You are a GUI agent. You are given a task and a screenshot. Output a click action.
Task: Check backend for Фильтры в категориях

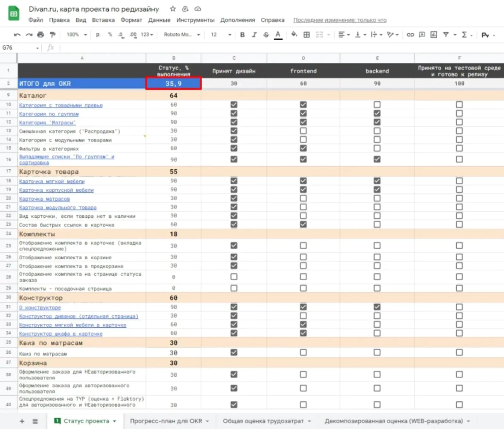(x=377, y=148)
